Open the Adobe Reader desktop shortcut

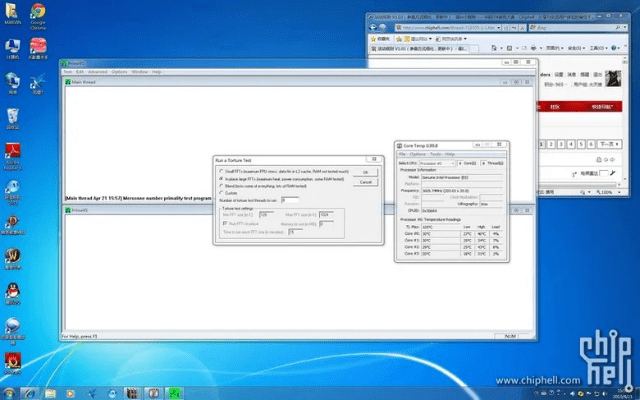point(13,152)
